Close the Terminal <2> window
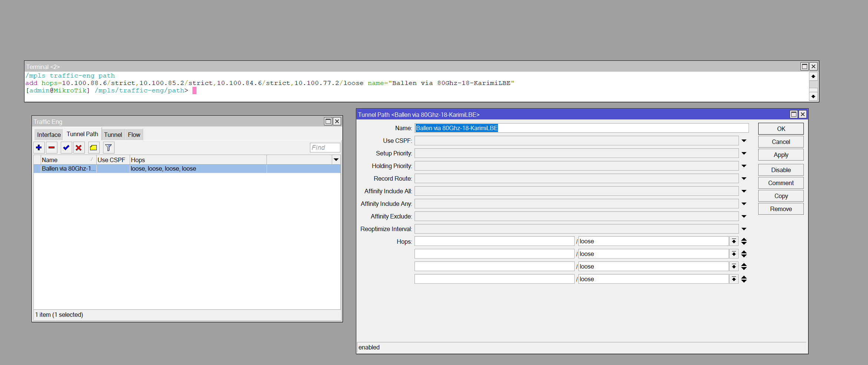Image resolution: width=868 pixels, height=365 pixels. 813,66
